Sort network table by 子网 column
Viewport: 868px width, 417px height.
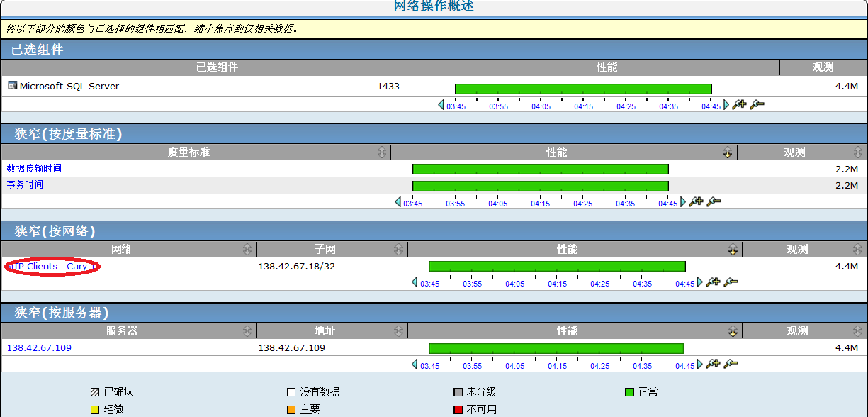pyautogui.click(x=399, y=250)
